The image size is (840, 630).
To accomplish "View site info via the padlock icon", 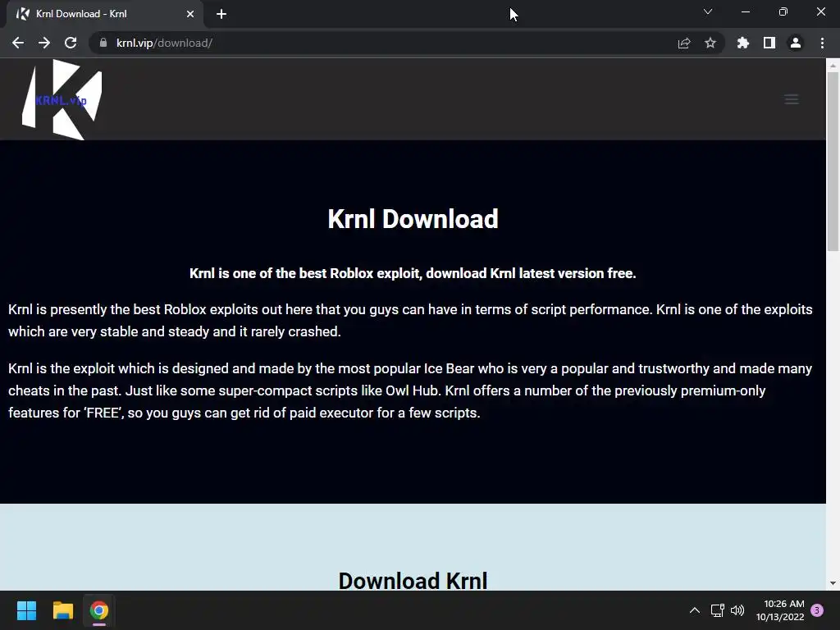I will click(103, 43).
